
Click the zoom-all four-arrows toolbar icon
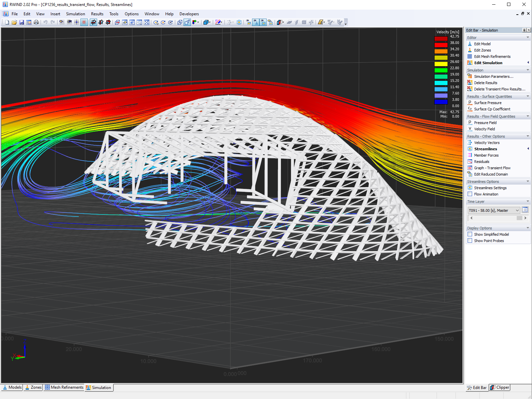(x=147, y=22)
